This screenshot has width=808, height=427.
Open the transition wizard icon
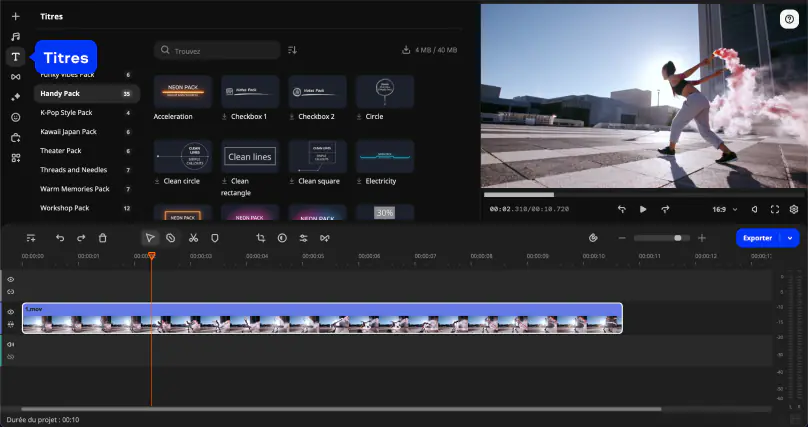pyautogui.click(x=324, y=238)
